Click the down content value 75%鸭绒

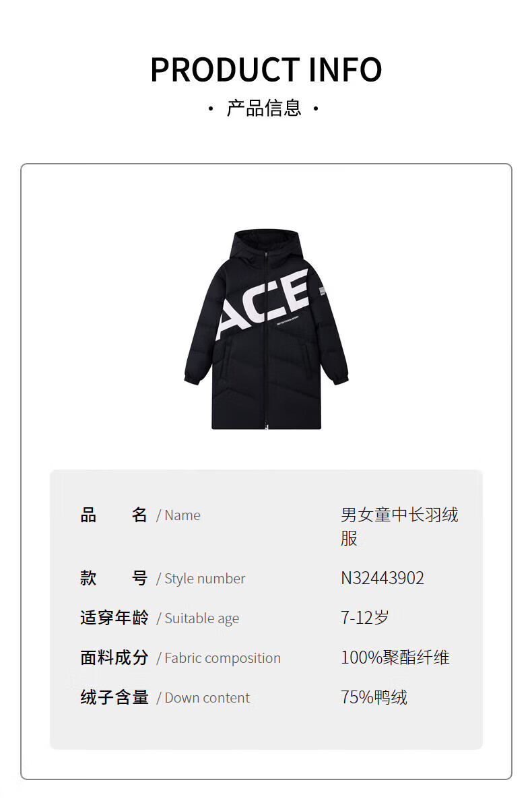click(x=374, y=697)
